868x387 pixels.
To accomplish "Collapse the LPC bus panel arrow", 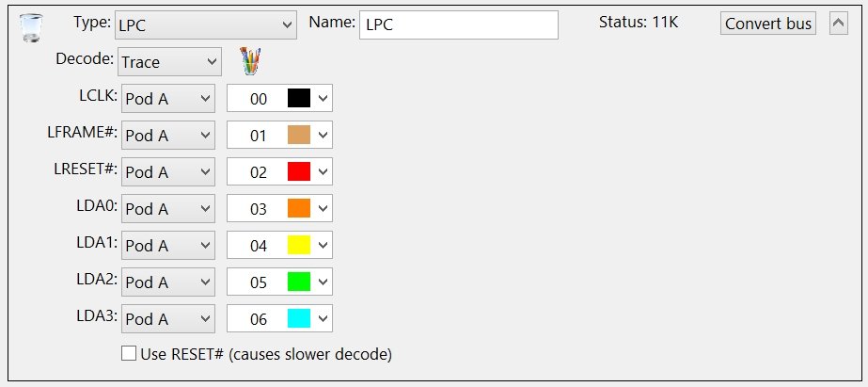I will point(839,24).
